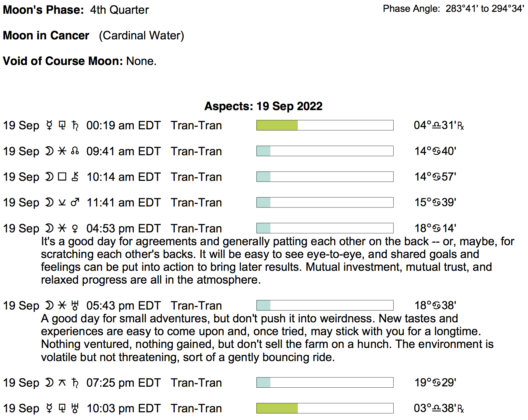Click the Moon glyph in the 07:25 pm row
528x420 pixels.
click(x=49, y=383)
